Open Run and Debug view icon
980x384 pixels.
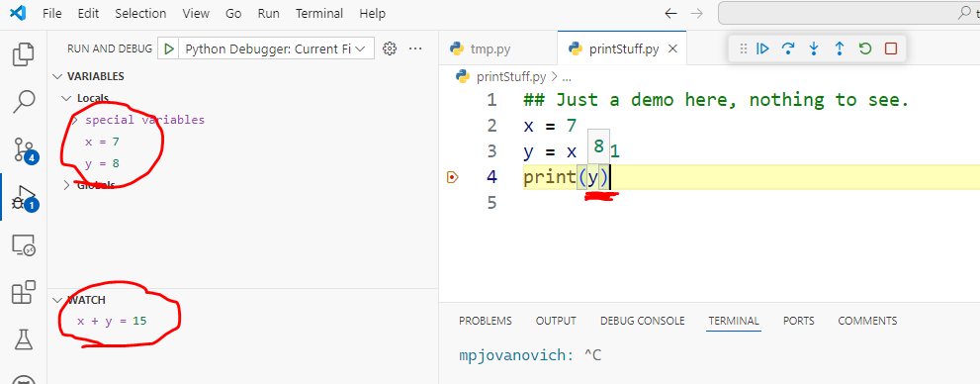(25, 197)
